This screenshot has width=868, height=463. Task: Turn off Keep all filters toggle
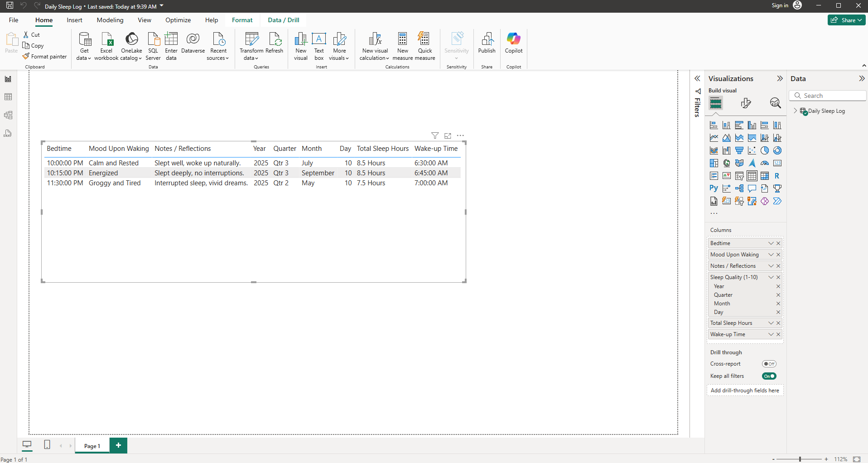coord(769,376)
